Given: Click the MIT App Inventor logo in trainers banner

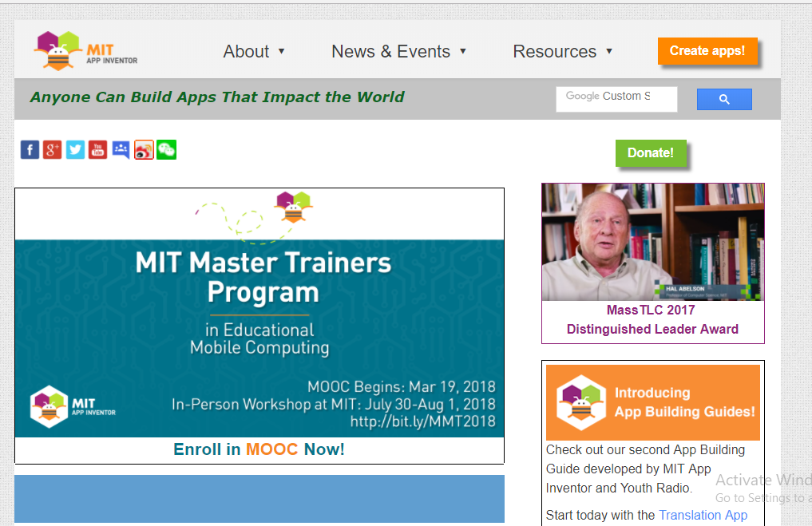Looking at the screenshot, I should pos(73,406).
